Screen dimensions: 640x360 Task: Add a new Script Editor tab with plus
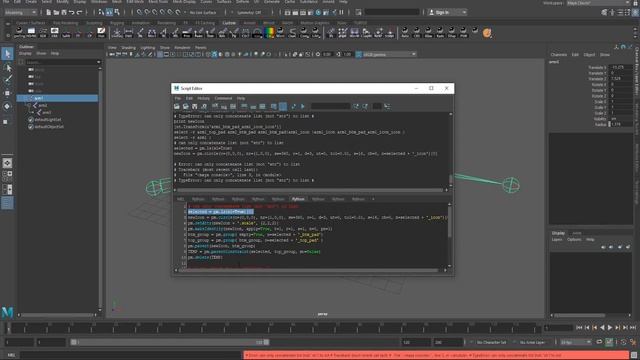point(373,199)
